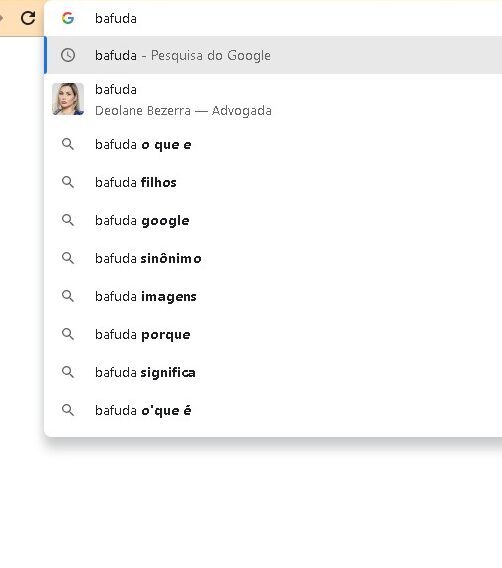This screenshot has width=502, height=568.
Task: Click search icon beside 'bafuda imagens'
Action: tap(68, 296)
